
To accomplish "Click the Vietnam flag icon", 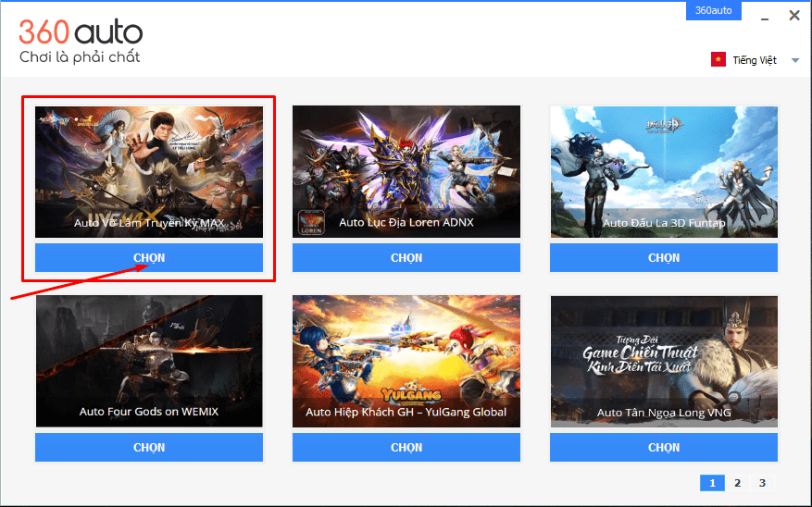I will 718,60.
